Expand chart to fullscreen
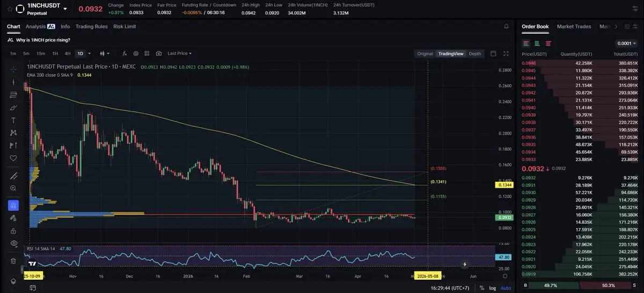The width and height of the screenshot is (644, 293). [x=506, y=54]
